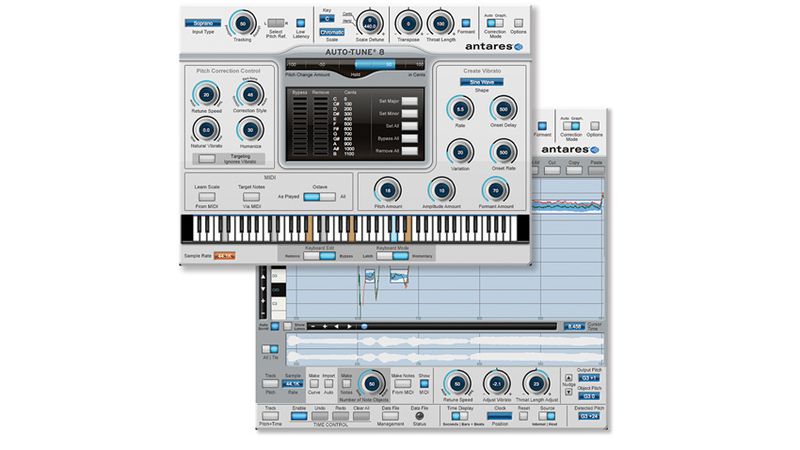Click the scroll right arrow in Graph transport

349,326
